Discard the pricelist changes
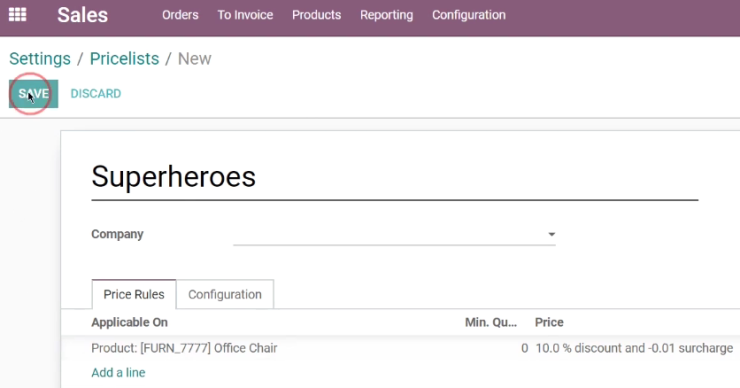The height and width of the screenshot is (388, 740). [96, 93]
